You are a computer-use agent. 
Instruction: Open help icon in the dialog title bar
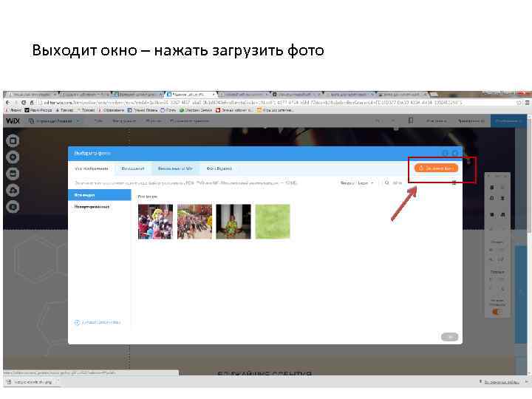446,154
